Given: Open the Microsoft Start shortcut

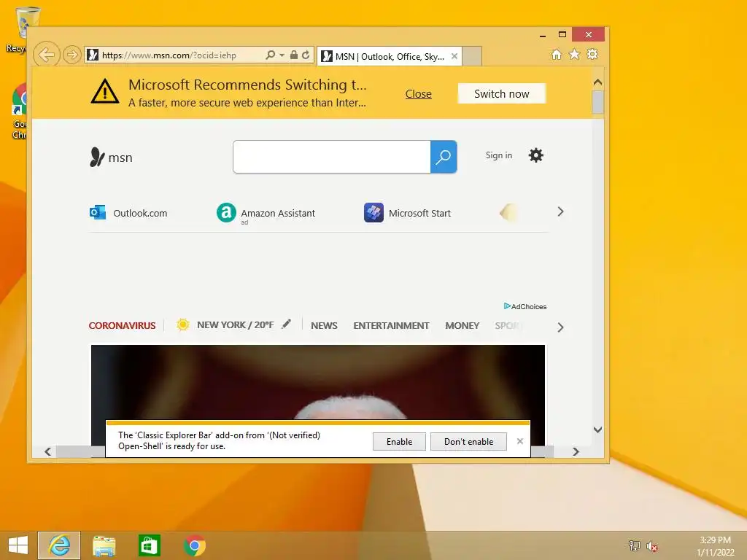Looking at the screenshot, I should pyautogui.click(x=407, y=213).
